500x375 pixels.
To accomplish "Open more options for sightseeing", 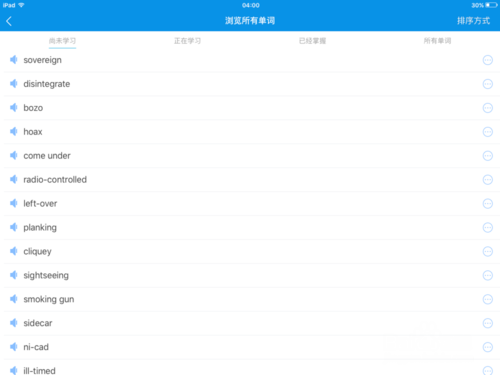I will pyautogui.click(x=488, y=275).
